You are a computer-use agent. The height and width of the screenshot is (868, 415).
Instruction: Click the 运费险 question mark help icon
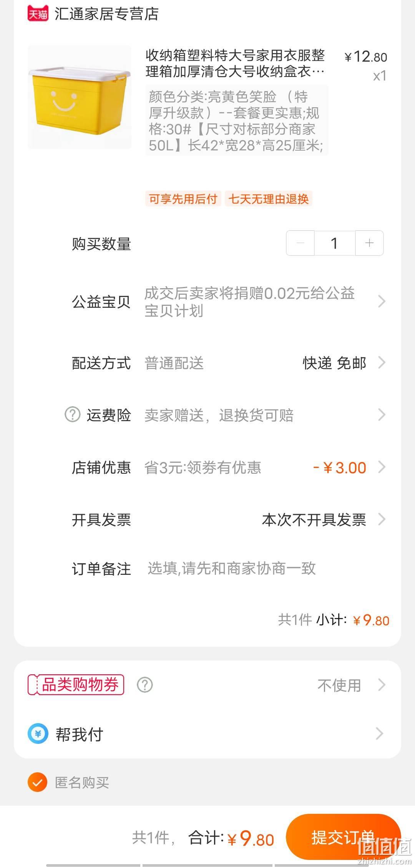click(72, 415)
